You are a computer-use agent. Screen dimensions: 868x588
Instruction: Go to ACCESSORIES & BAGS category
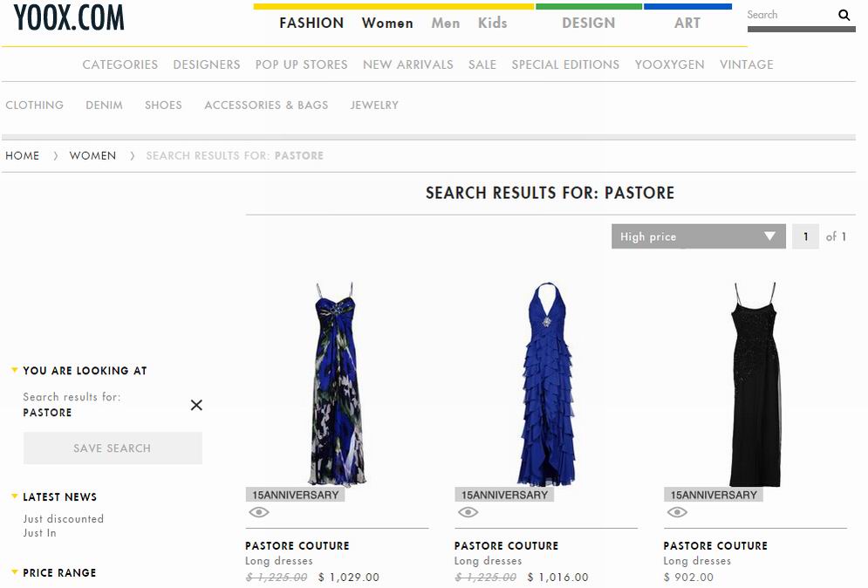click(266, 105)
